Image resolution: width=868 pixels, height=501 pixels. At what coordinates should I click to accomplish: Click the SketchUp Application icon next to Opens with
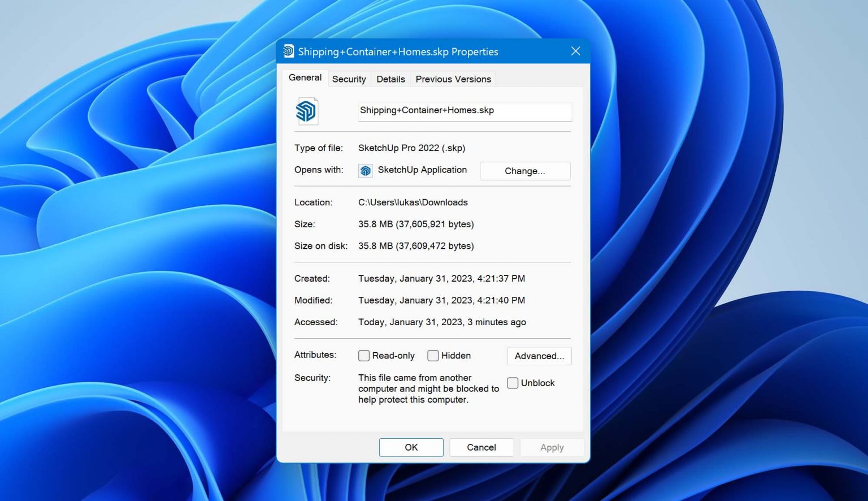pos(365,170)
